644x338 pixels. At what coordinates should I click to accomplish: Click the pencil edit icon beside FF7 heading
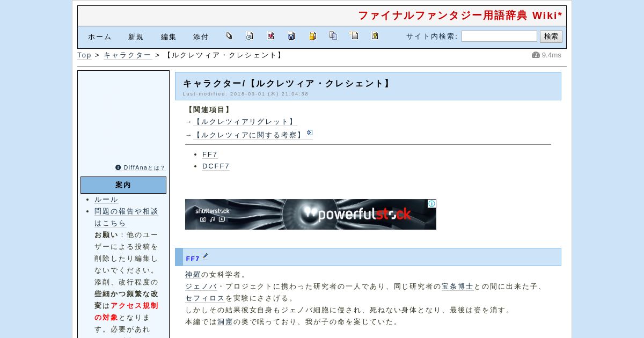tap(205, 256)
